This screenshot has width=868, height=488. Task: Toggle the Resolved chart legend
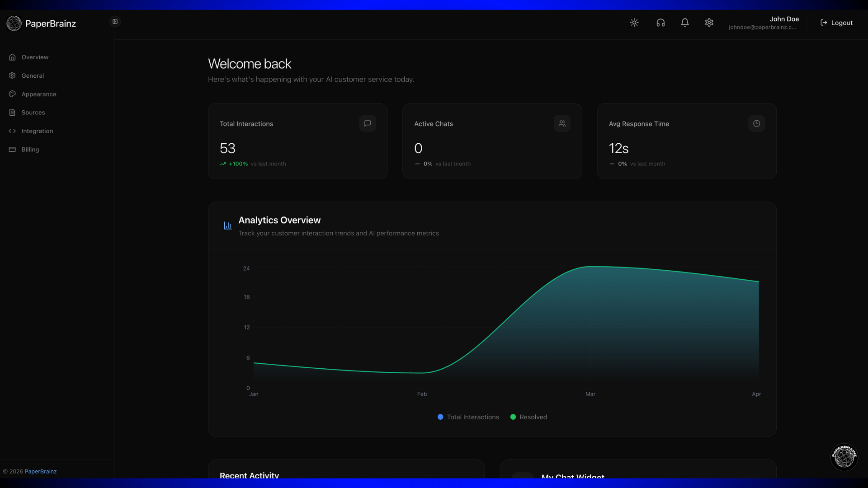528,417
